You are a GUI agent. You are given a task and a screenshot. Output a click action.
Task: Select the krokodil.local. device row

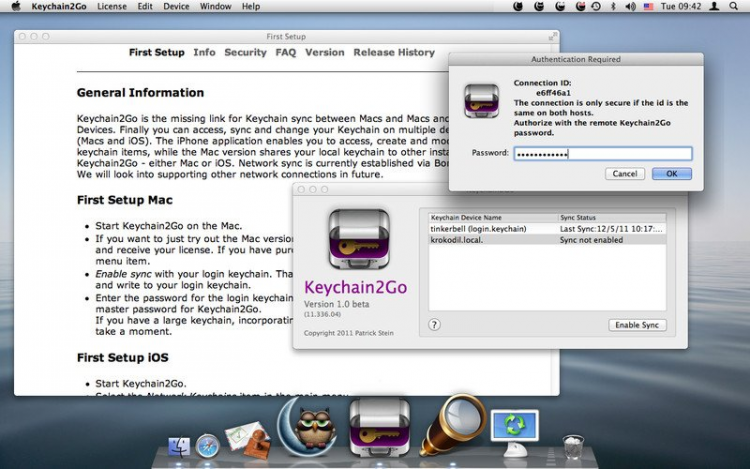[547, 240]
